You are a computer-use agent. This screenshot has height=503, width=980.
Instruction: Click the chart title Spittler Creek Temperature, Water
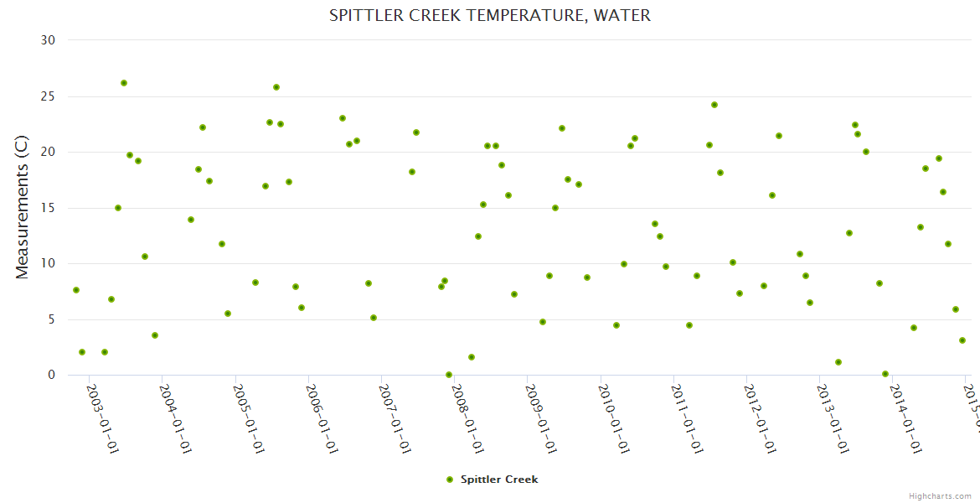[x=490, y=15]
